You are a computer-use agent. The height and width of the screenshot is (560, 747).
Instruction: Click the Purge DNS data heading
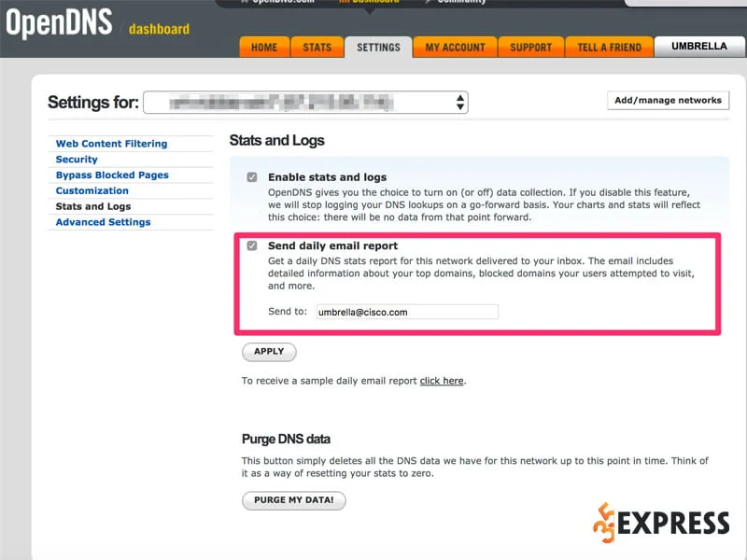pyautogui.click(x=286, y=439)
